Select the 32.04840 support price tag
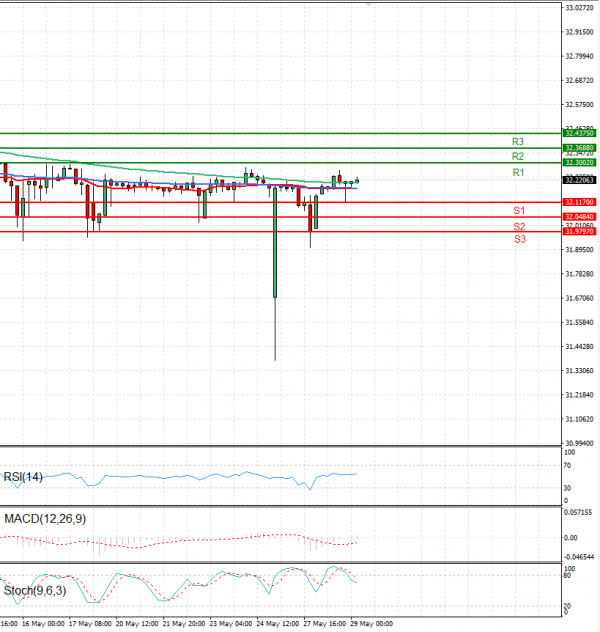 pos(579,217)
